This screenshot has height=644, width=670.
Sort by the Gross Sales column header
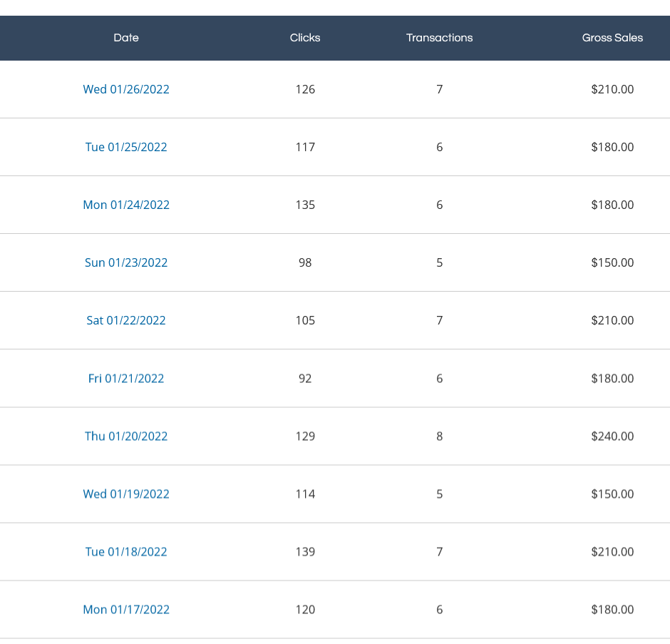(612, 38)
